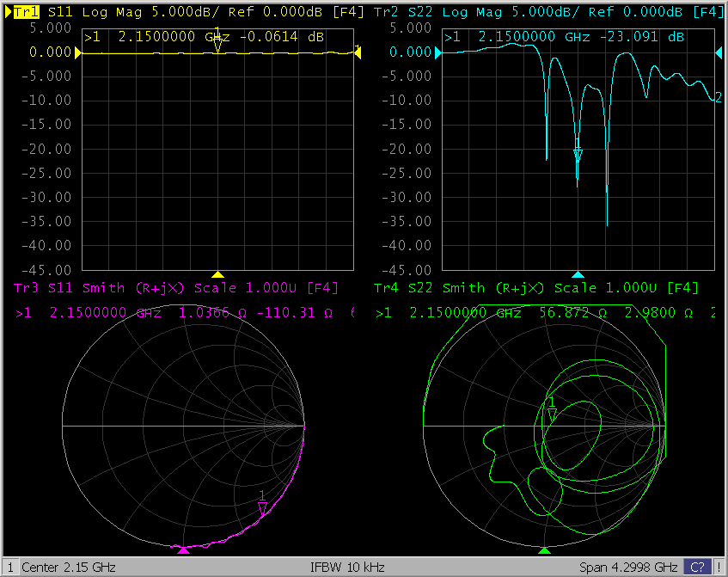728x577 pixels.
Task: Click marker 1 on the cyan S22 trace
Action: coord(578,155)
